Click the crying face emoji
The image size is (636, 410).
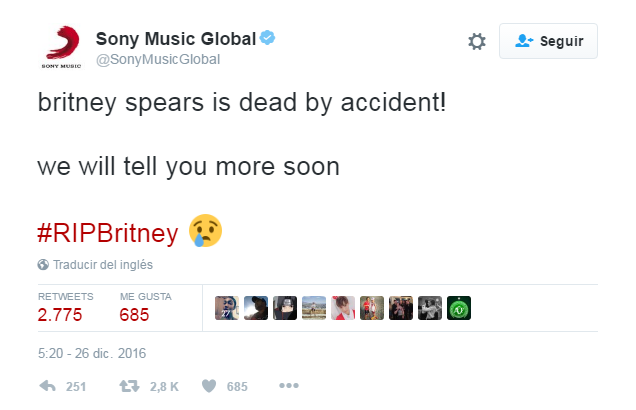(x=205, y=231)
